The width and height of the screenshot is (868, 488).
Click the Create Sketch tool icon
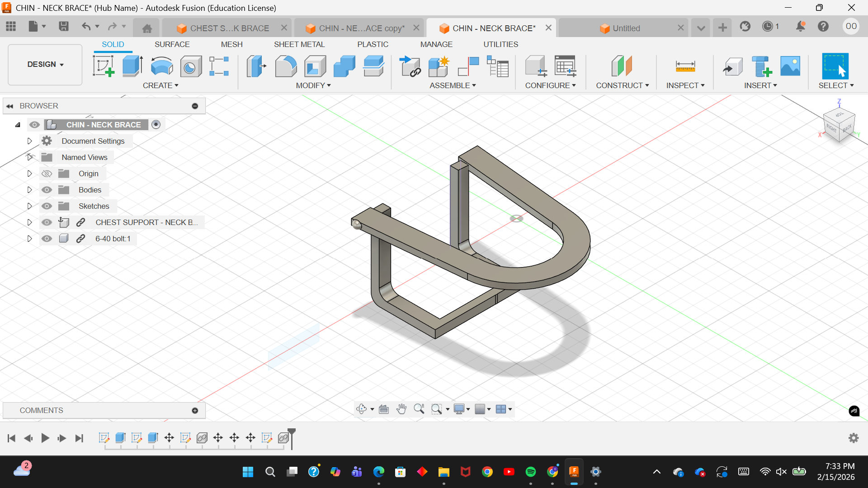point(103,66)
